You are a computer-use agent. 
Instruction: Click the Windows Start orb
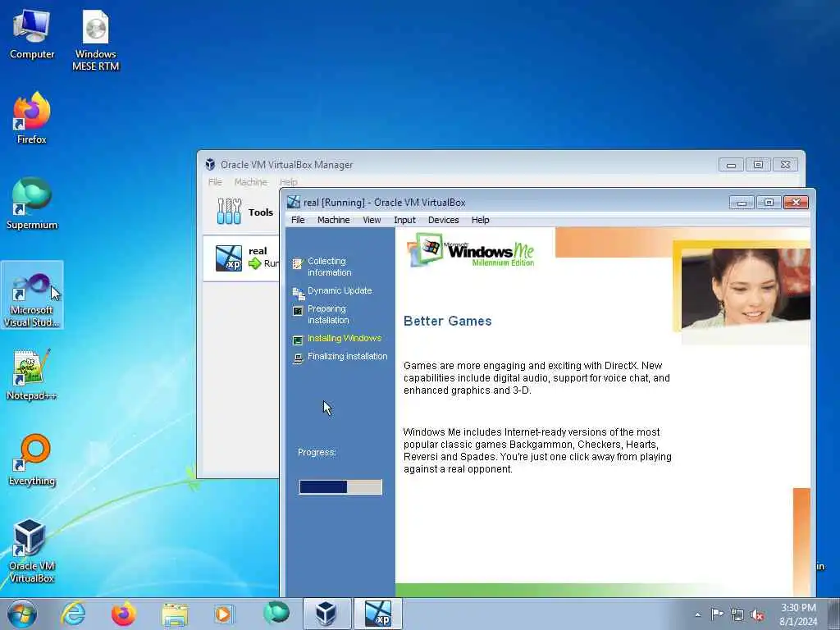click(22, 614)
